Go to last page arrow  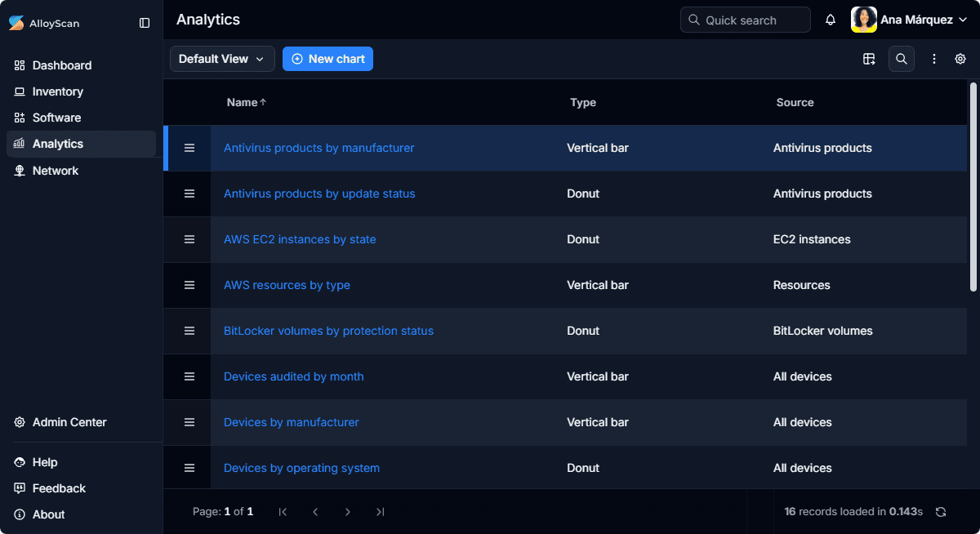[381, 512]
